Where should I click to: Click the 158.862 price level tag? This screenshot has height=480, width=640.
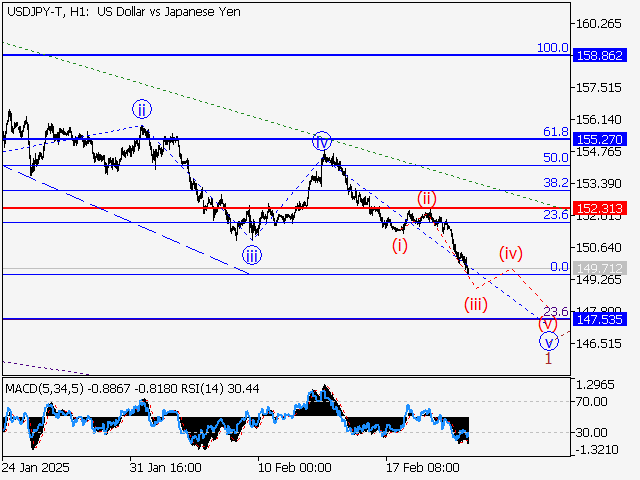[600, 55]
